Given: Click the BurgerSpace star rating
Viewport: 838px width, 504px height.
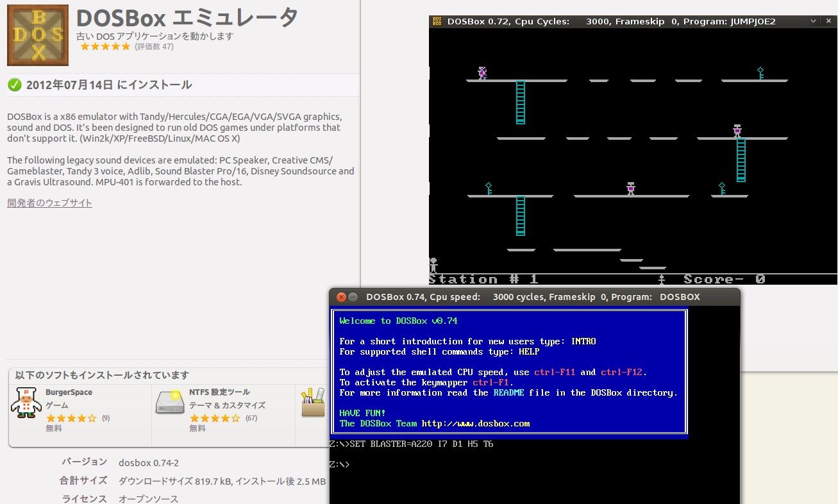Looking at the screenshot, I should tap(71, 418).
